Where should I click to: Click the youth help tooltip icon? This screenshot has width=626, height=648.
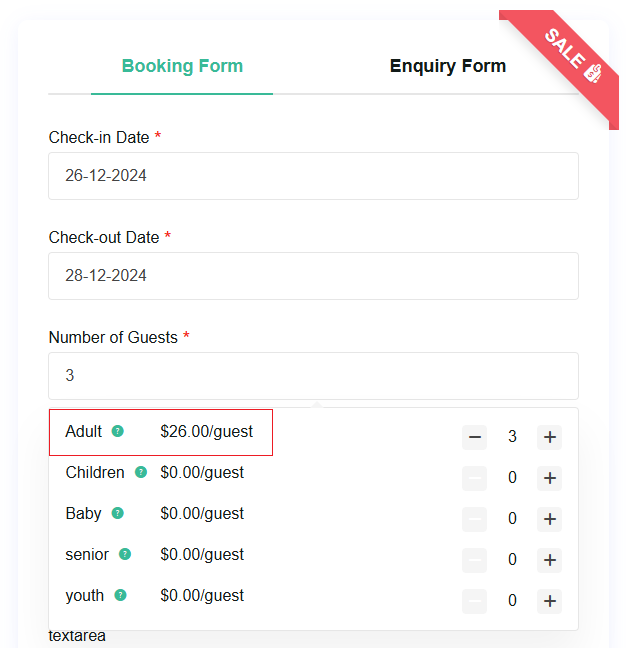click(120, 595)
